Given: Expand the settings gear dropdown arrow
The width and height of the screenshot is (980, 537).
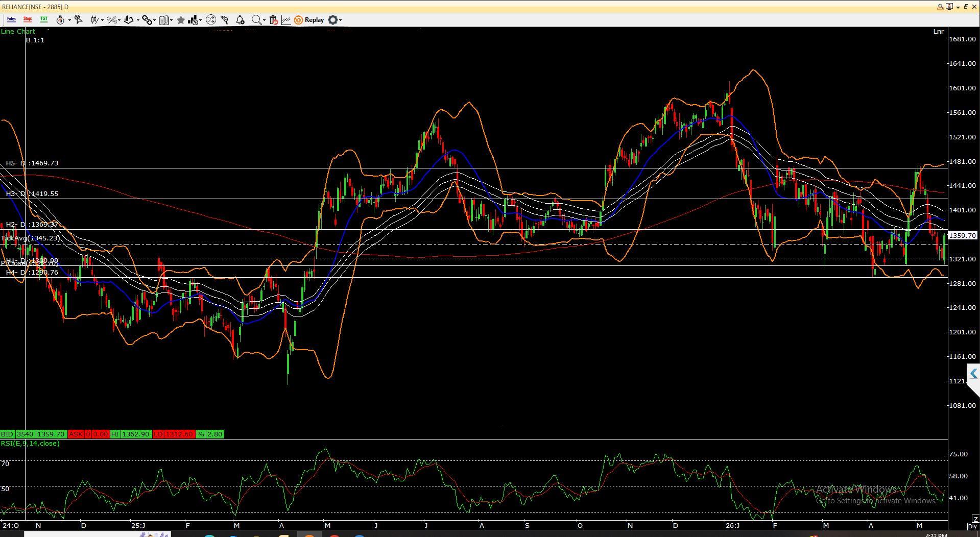Looking at the screenshot, I should (340, 20).
